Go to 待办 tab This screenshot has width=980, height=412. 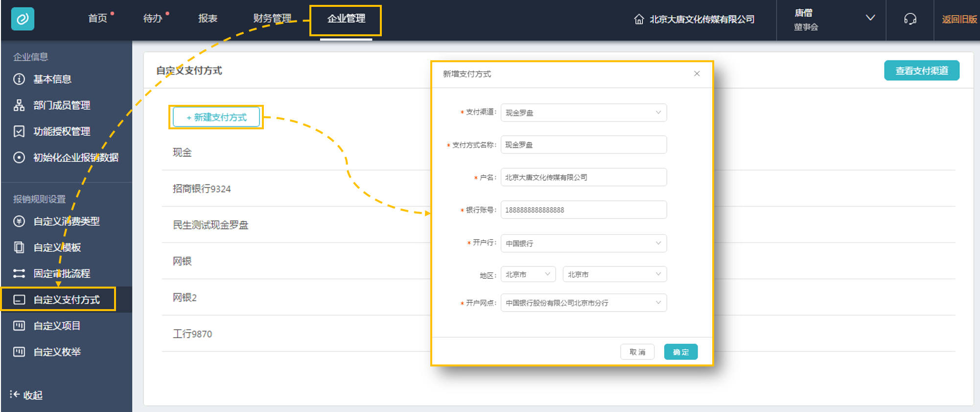click(x=152, y=19)
